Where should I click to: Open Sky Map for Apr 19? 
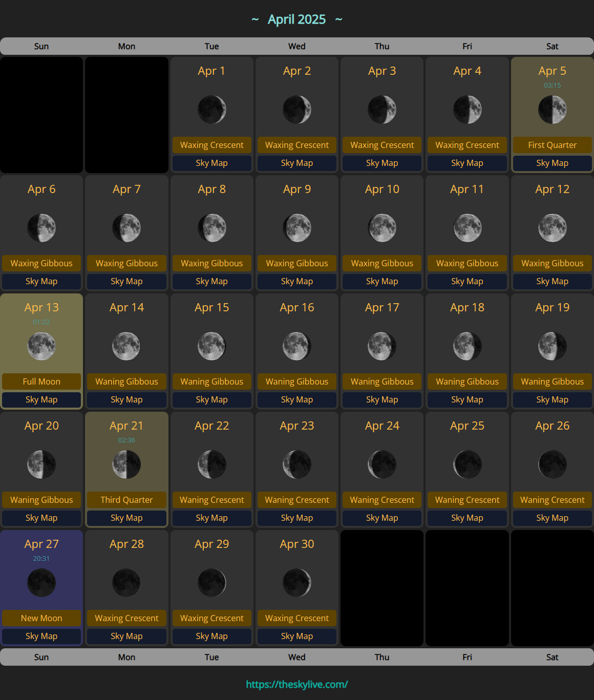point(552,399)
